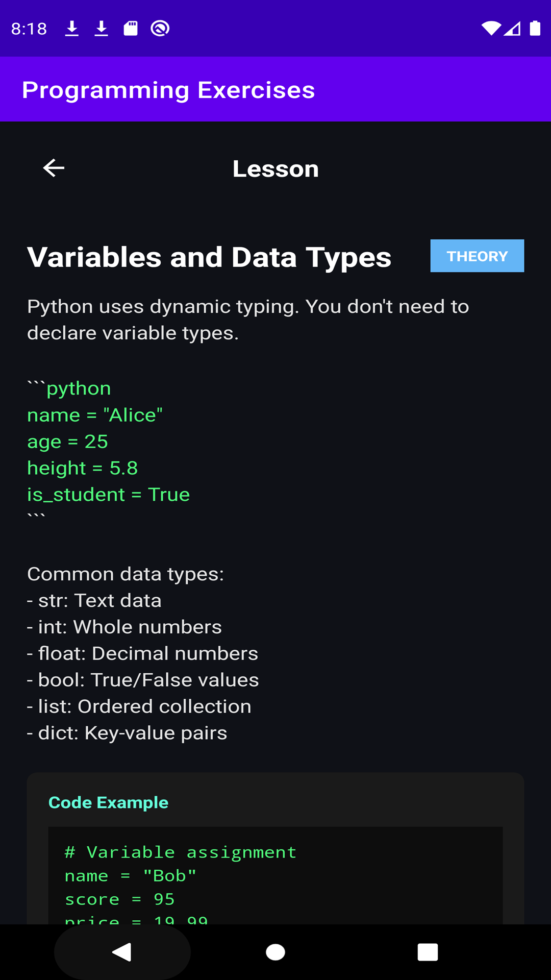Screen dimensions: 551x980
Task: Tap the 8:18 clock in status bar
Action: (x=29, y=29)
